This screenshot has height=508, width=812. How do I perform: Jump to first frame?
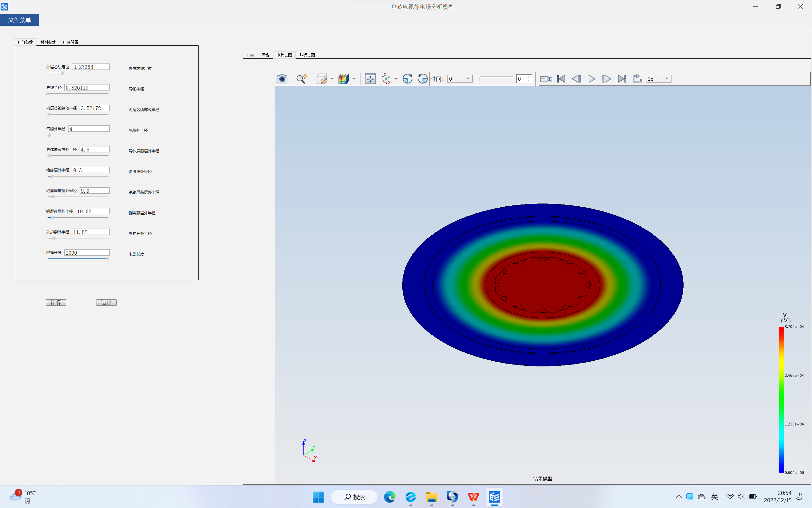click(x=561, y=79)
